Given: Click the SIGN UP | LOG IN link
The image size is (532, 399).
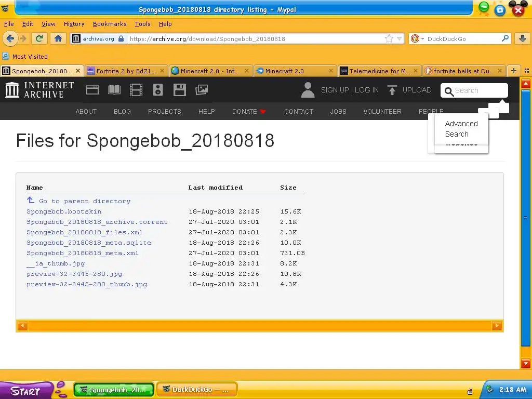Looking at the screenshot, I should (x=350, y=90).
